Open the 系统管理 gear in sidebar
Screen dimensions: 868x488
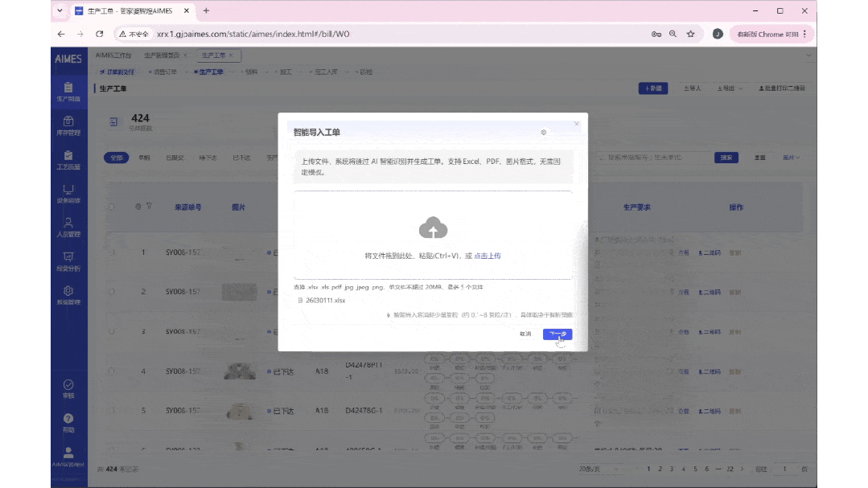click(68, 295)
